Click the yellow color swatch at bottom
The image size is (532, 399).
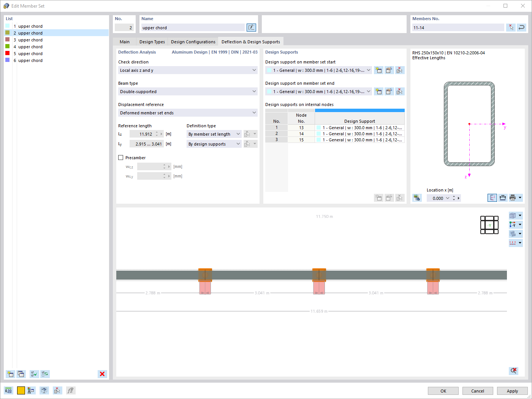[21, 390]
